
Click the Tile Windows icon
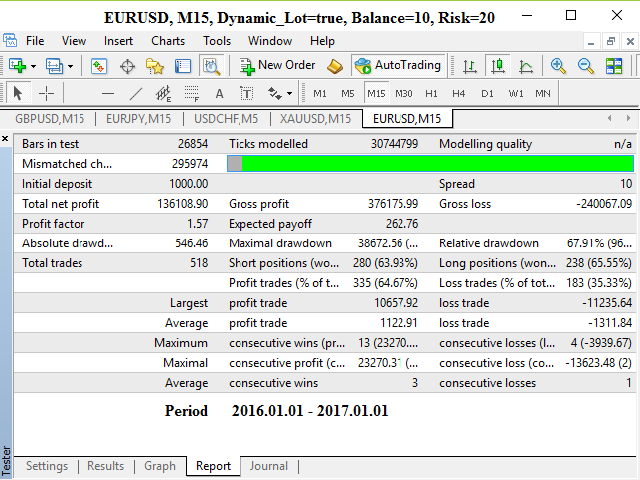[x=613, y=66]
